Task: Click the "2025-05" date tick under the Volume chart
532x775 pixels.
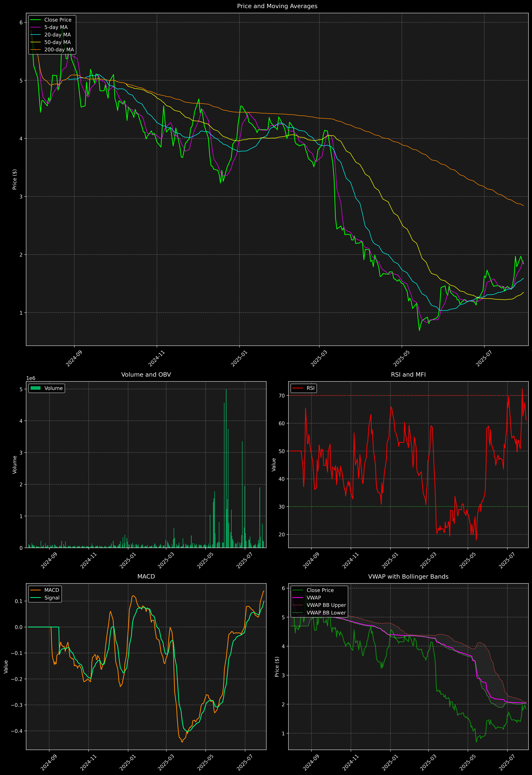Action: [205, 561]
